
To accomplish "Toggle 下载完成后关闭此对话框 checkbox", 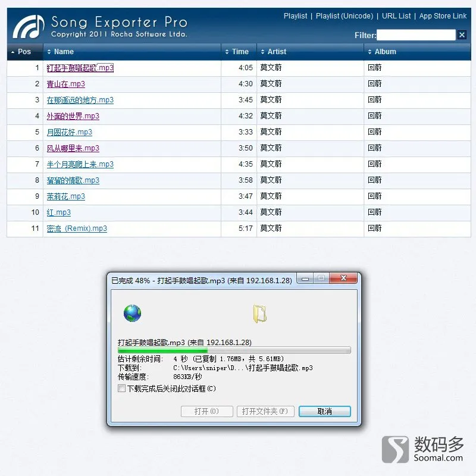I will (x=121, y=389).
